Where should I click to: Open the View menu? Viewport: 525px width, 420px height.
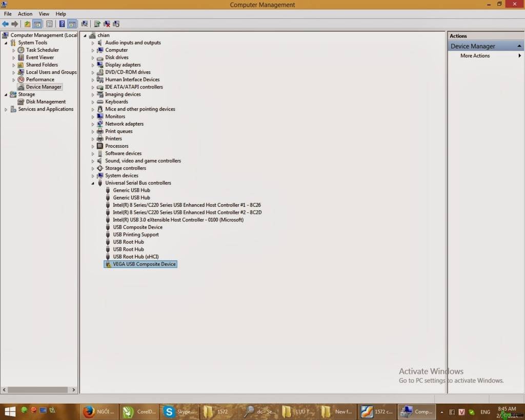(x=44, y=14)
